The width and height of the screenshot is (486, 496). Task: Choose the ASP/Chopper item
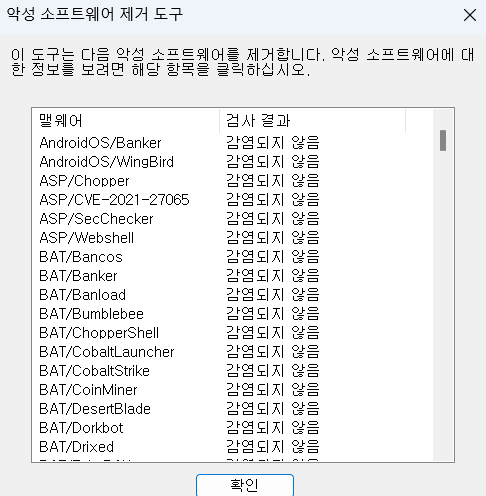coord(84,181)
